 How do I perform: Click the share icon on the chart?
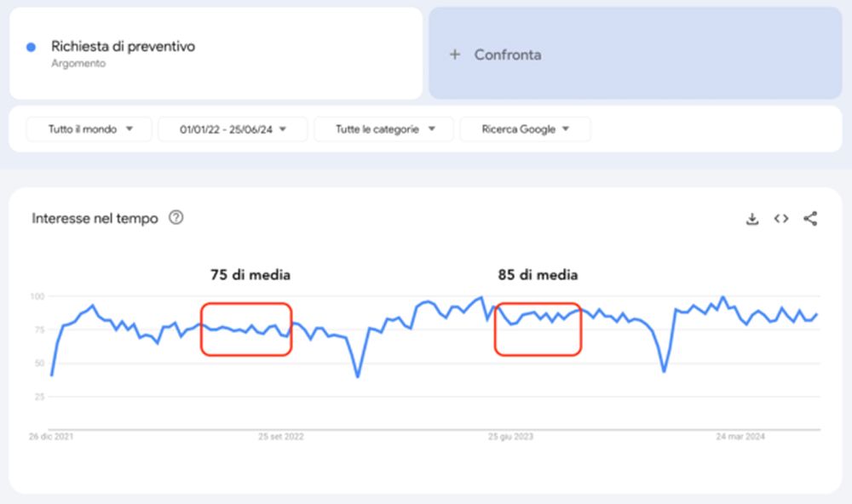(x=810, y=219)
